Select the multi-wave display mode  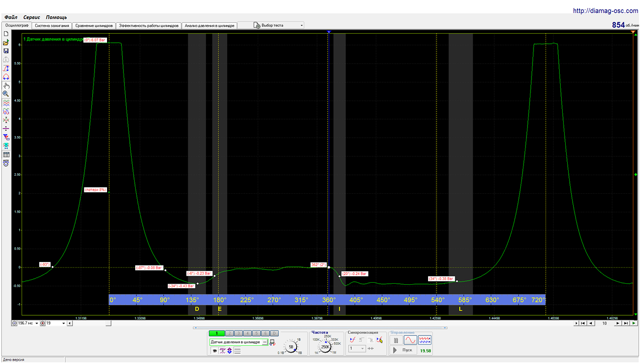pos(425,340)
